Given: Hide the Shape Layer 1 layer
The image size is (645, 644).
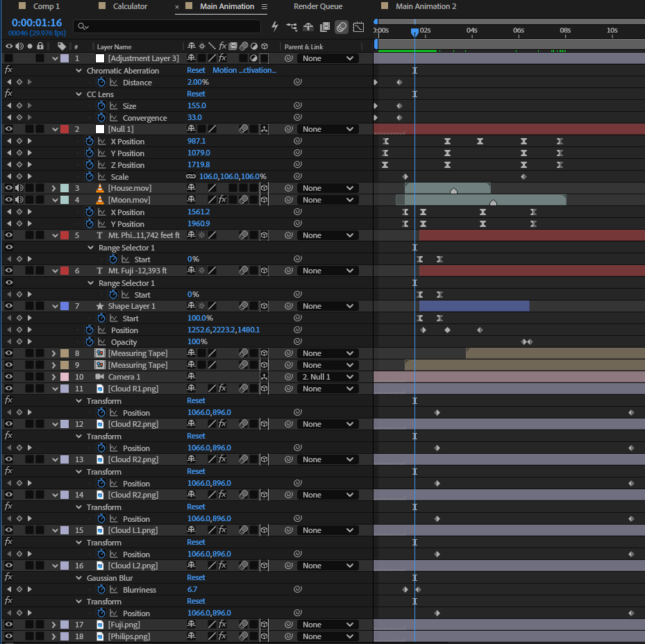Looking at the screenshot, I should 8,306.
